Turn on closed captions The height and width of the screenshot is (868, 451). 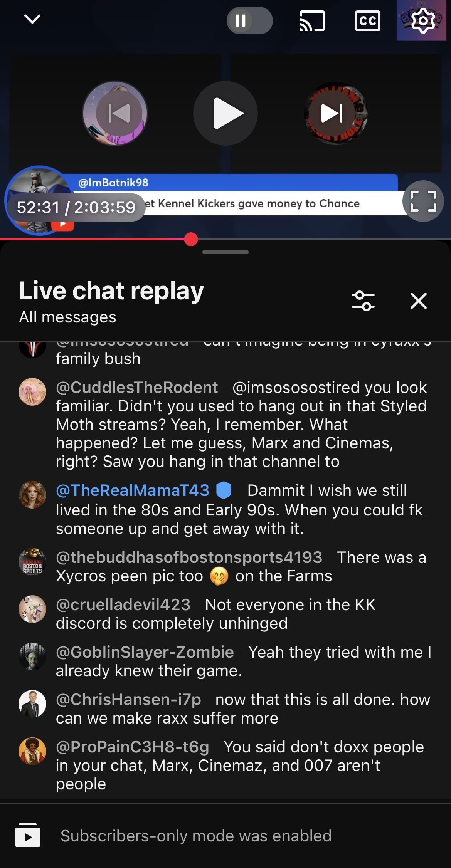tap(367, 21)
